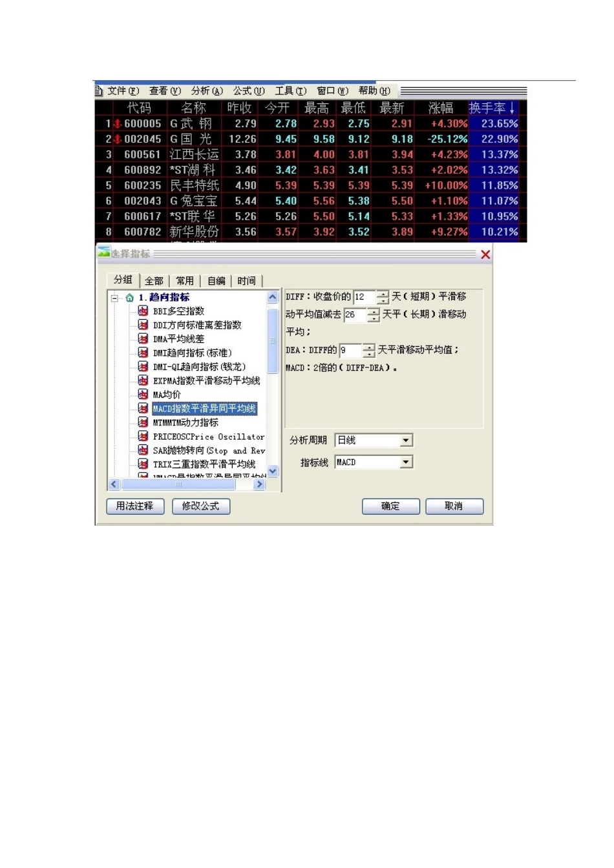Switch to the 时间 tab
This screenshot has width=614, height=868.
[x=246, y=281]
